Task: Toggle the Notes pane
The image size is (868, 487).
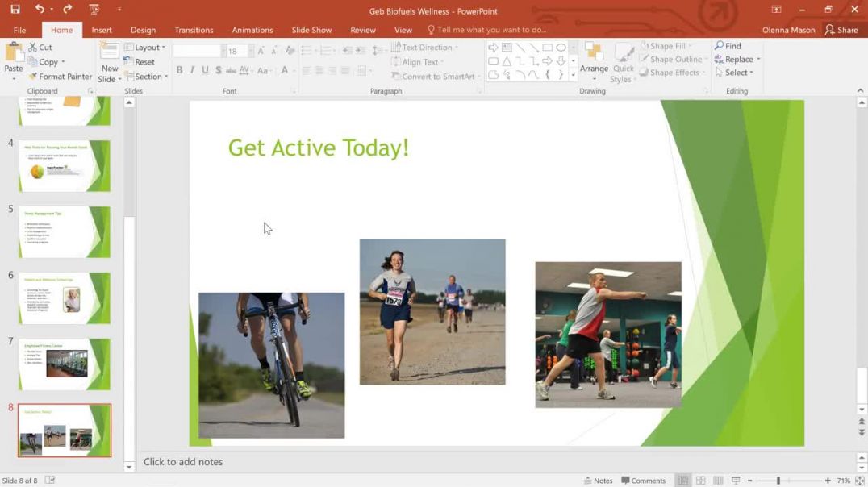Action: click(x=599, y=481)
